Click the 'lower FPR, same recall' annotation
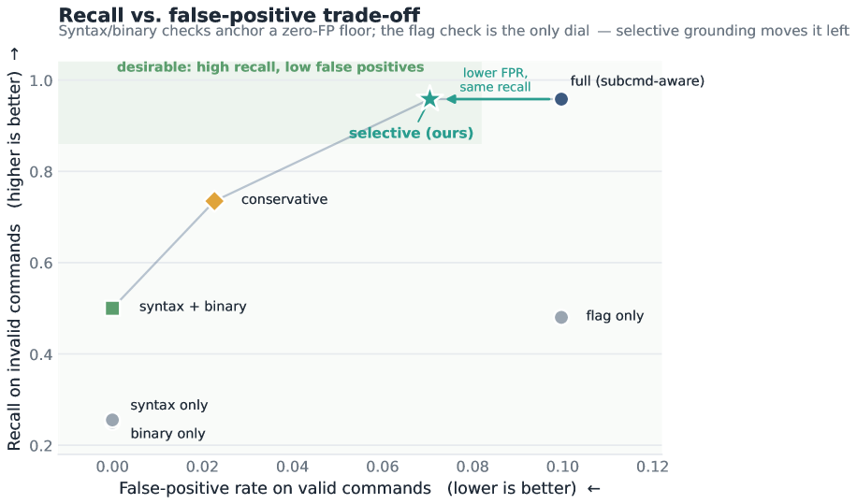857x504 pixels. (495, 79)
